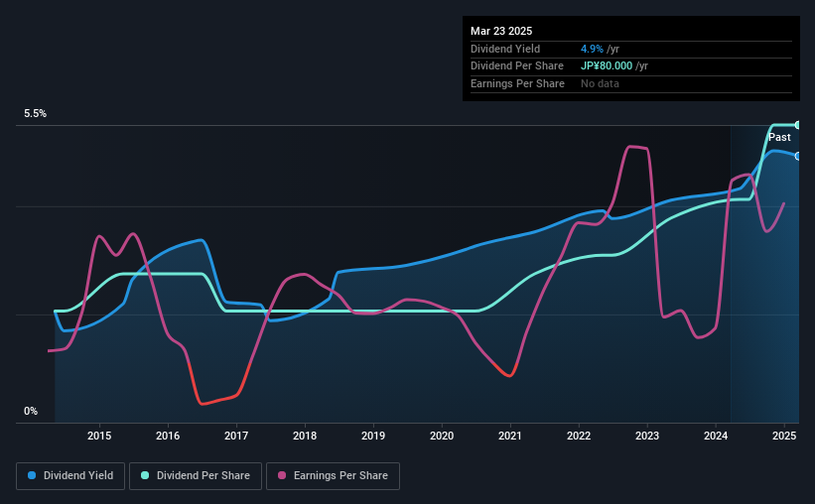Toggle the Dividend Yield legend series
Screen dimensions: 815x504
pyautogui.click(x=70, y=476)
